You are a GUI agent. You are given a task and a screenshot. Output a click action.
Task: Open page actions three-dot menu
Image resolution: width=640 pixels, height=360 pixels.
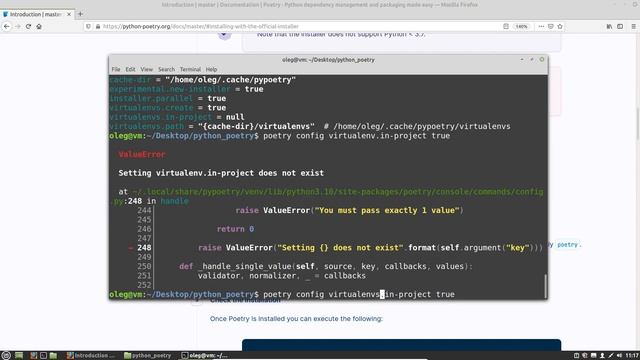541,26
